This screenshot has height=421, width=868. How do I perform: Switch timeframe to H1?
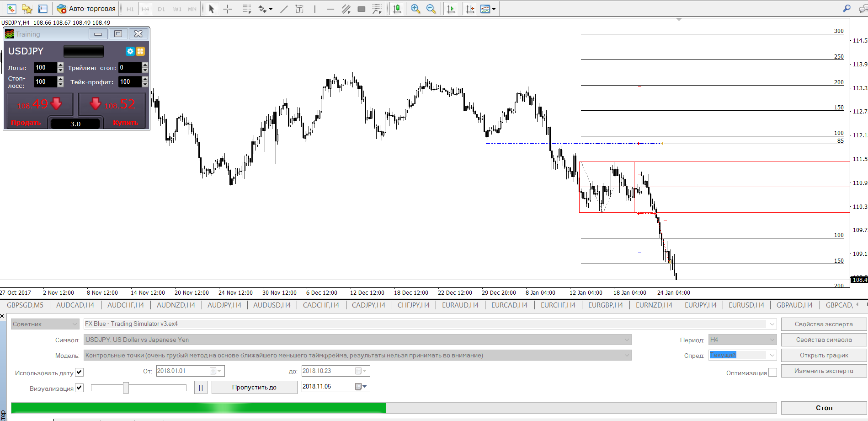(130, 9)
